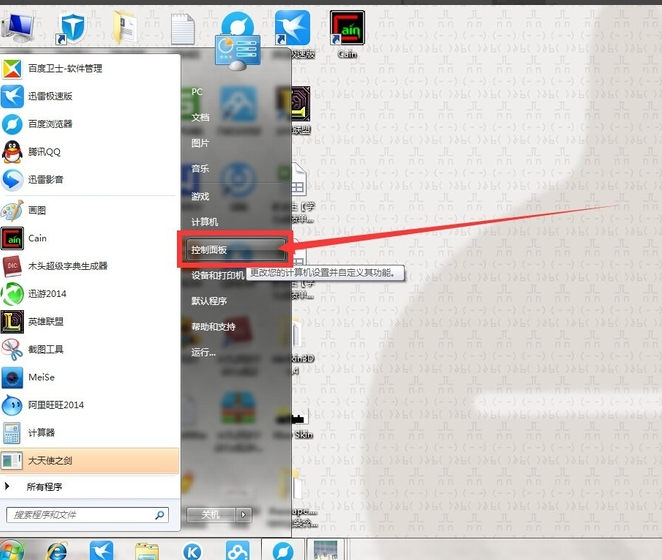Open 帮助和支持 (Help and Support)
The width and height of the screenshot is (662, 560).
click(213, 327)
